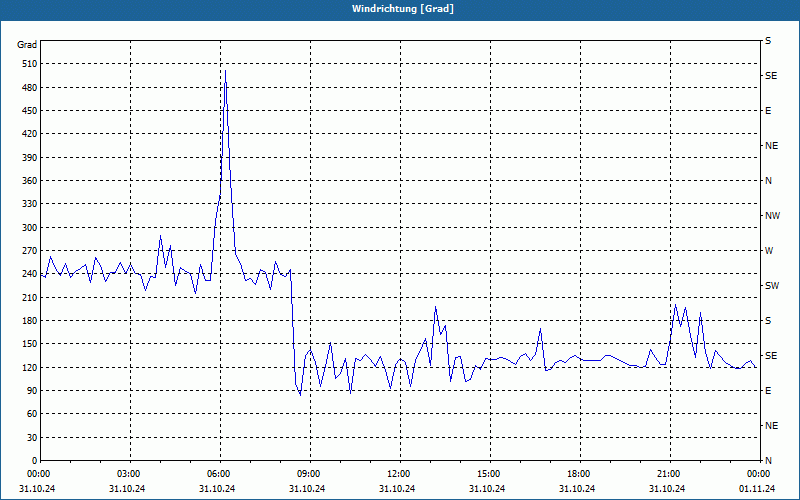Select the 120 y-axis value

coord(30,367)
